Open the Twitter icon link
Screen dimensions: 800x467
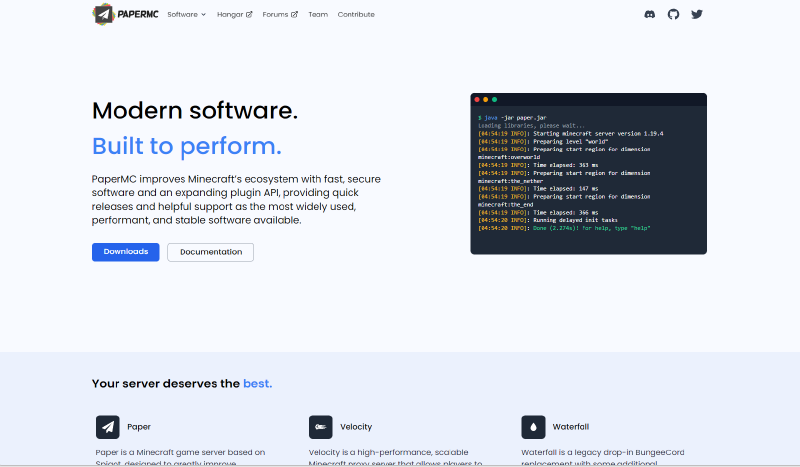(697, 14)
